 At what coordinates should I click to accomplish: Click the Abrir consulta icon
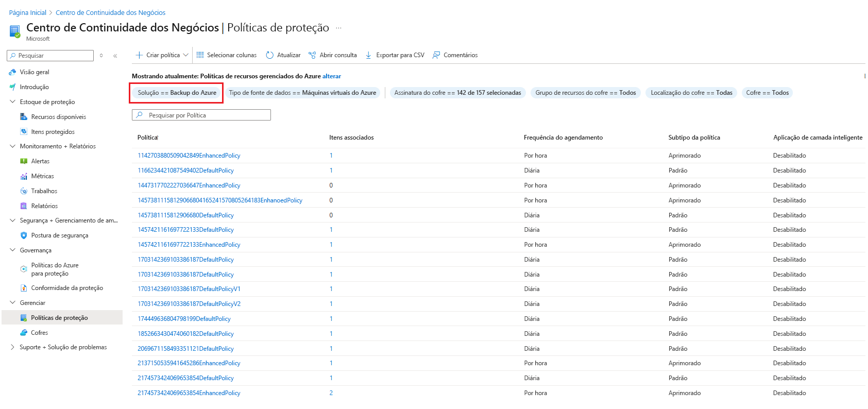pos(312,55)
